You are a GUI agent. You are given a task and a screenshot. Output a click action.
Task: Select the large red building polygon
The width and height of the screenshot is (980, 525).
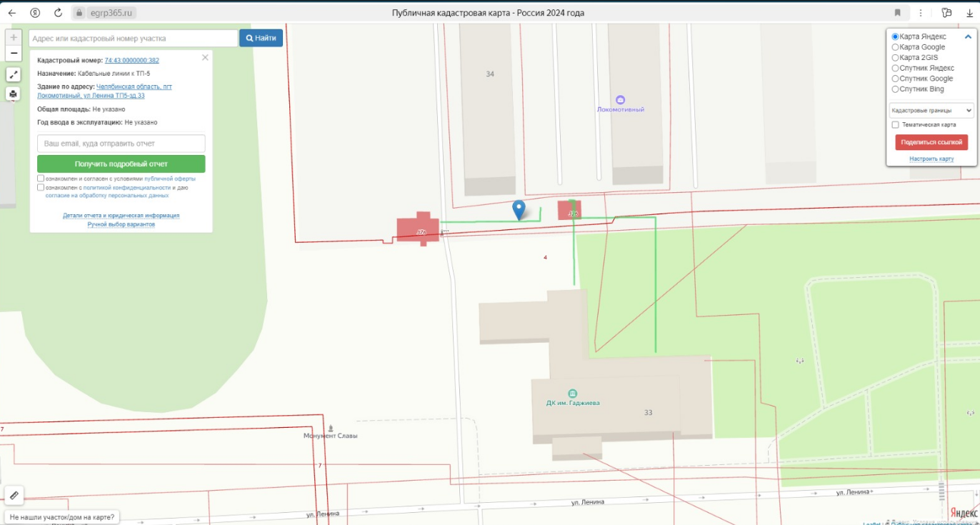pyautogui.click(x=419, y=229)
